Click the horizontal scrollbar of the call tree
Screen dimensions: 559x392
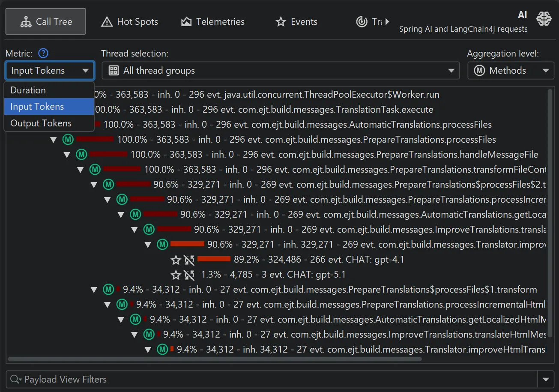215,359
